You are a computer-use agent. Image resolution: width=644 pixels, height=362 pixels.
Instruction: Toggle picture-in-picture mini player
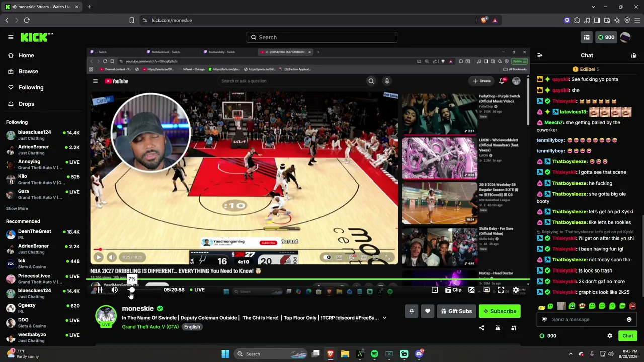tap(435, 290)
